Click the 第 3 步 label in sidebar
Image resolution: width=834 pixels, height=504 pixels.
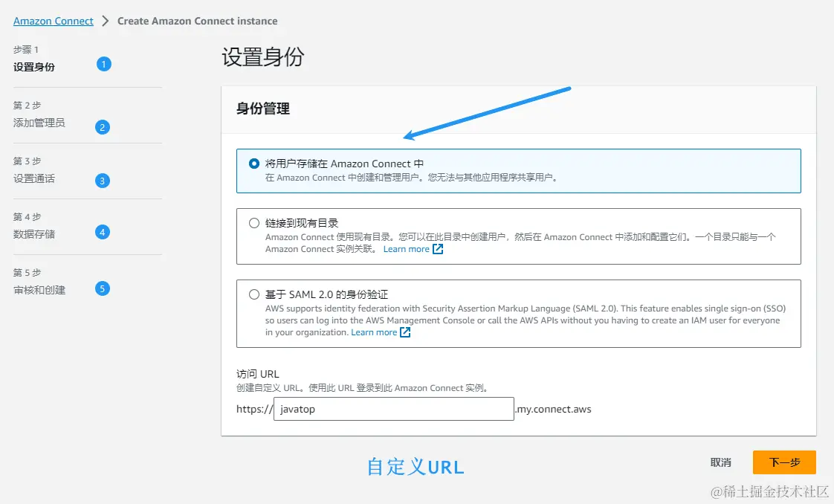coord(27,161)
